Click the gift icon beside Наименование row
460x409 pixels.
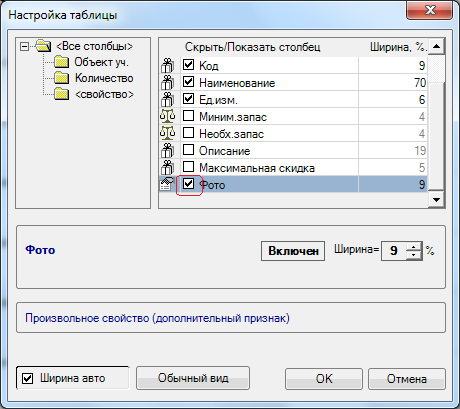pyautogui.click(x=167, y=82)
